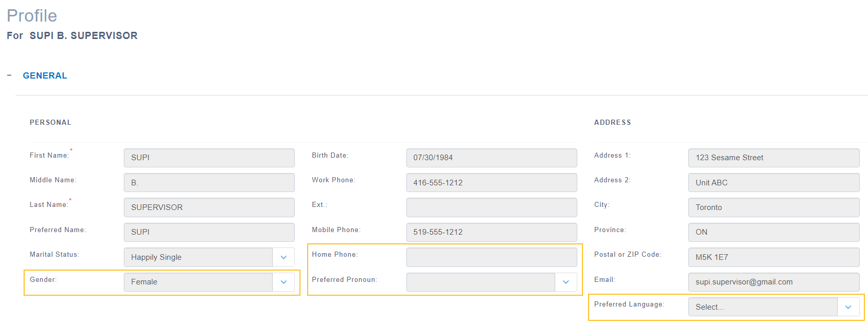Click the empty Home Phone field
The image size is (868, 324).
point(491,257)
